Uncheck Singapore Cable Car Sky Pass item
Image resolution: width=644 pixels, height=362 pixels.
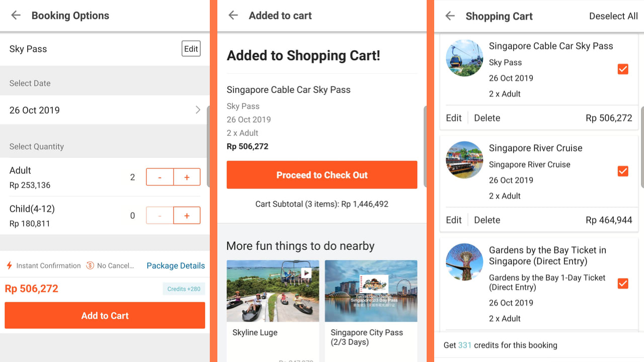(x=623, y=69)
